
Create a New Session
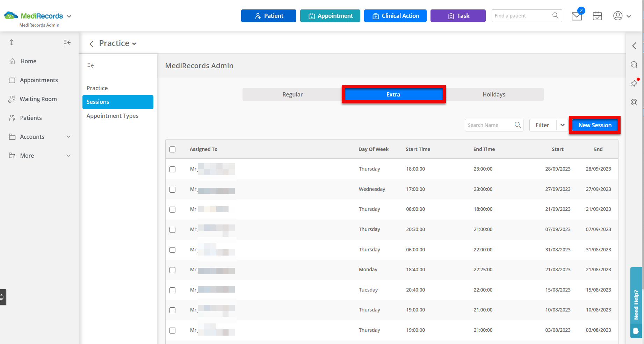(x=595, y=125)
